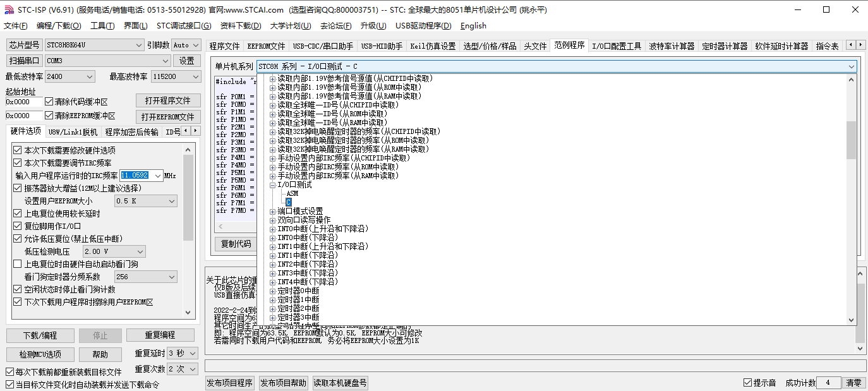Click the 扫描串口 button

(x=24, y=61)
